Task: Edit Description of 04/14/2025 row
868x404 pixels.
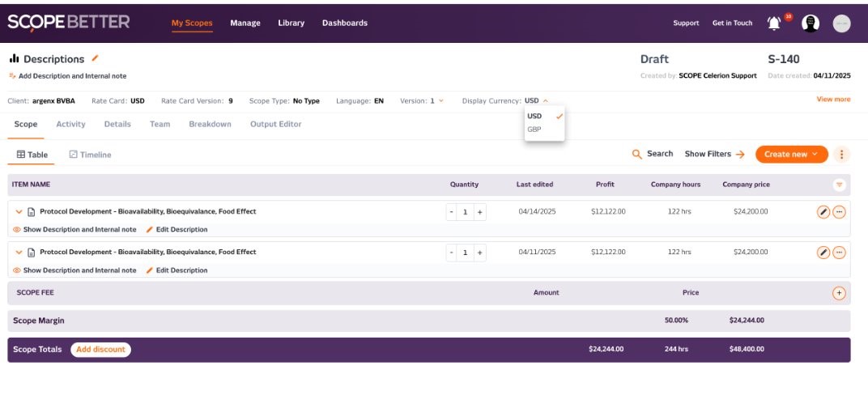Action: (177, 229)
